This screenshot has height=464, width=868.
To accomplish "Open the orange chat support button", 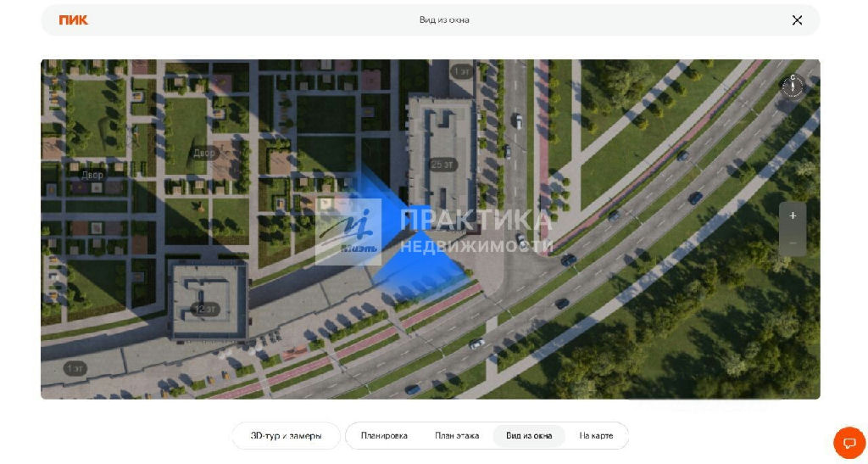I will point(849,443).
